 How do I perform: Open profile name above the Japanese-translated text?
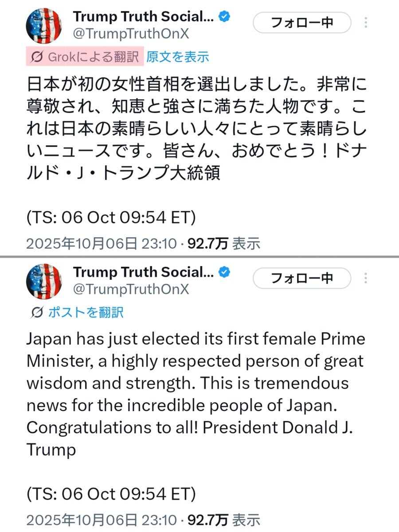click(143, 17)
